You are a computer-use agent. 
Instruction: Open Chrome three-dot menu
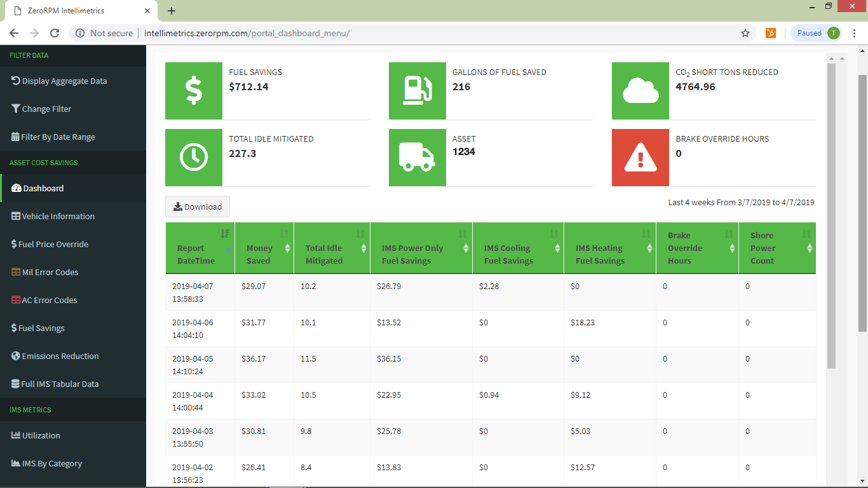tap(855, 33)
